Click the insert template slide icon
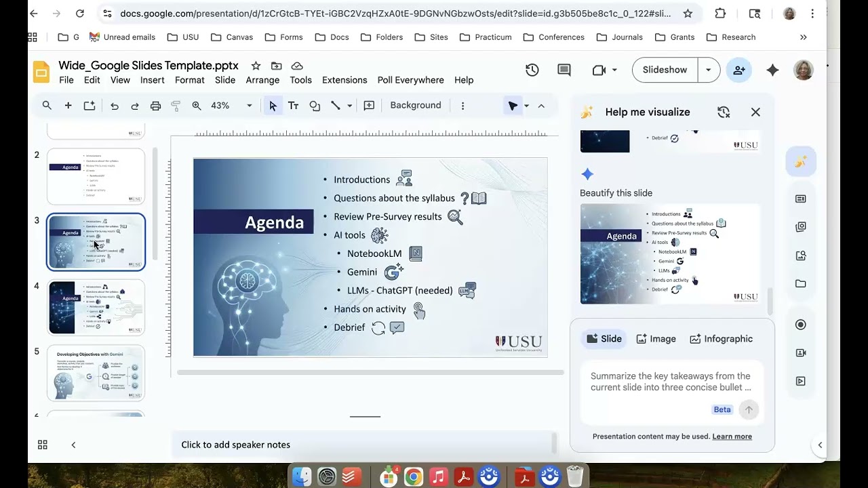 point(90,106)
